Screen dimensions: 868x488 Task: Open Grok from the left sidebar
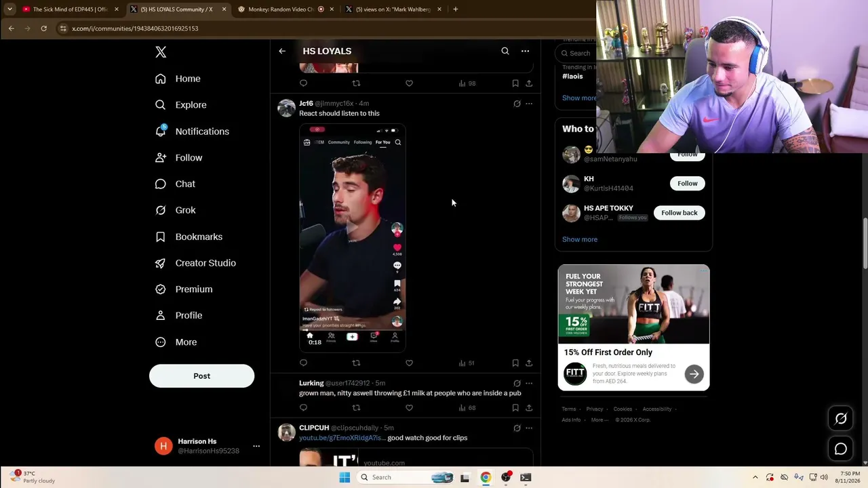point(175,210)
